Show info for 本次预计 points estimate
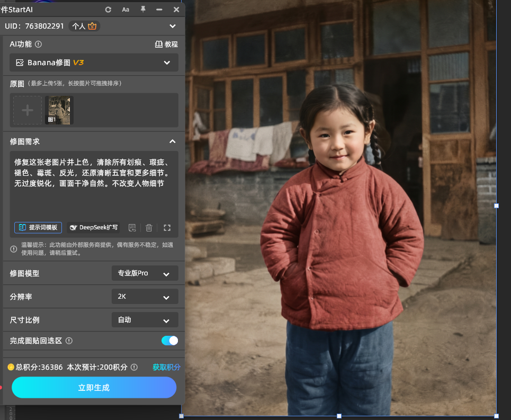 click(135, 367)
